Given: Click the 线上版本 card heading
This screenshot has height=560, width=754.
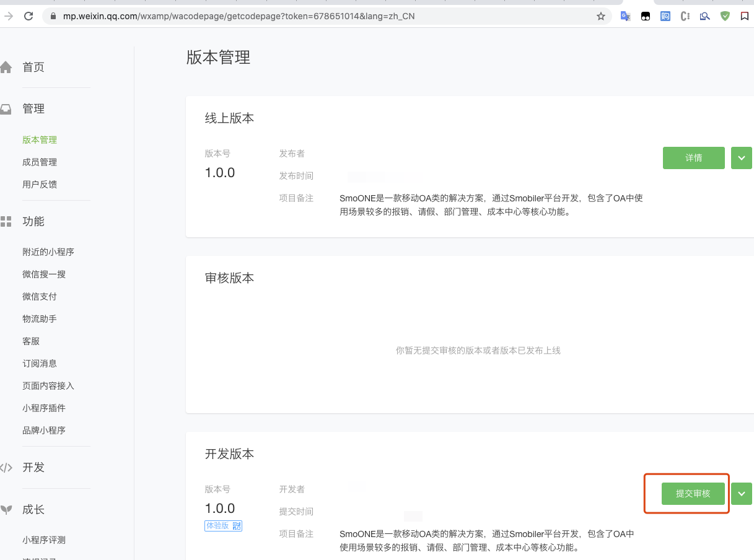Looking at the screenshot, I should pos(230,118).
